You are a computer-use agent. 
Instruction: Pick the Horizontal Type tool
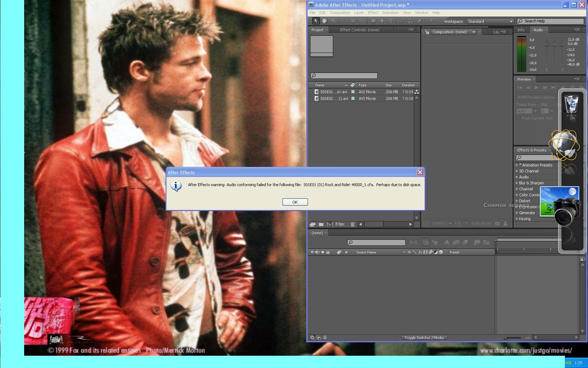click(x=391, y=21)
